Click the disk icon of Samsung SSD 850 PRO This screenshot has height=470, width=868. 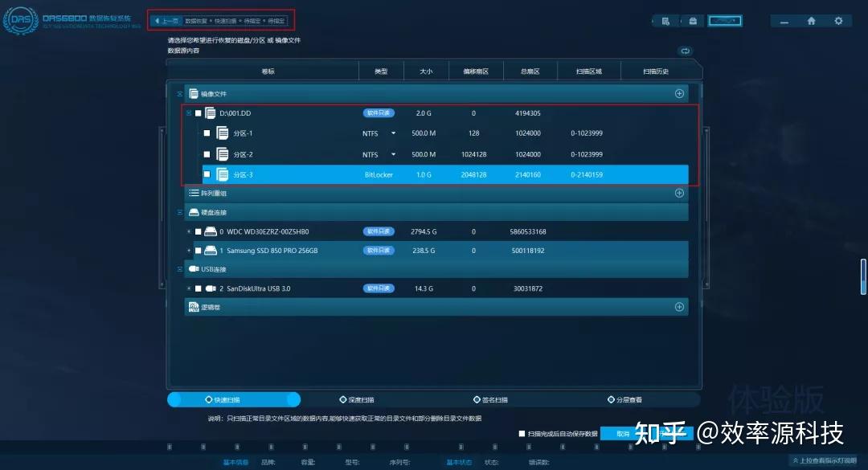(211, 250)
